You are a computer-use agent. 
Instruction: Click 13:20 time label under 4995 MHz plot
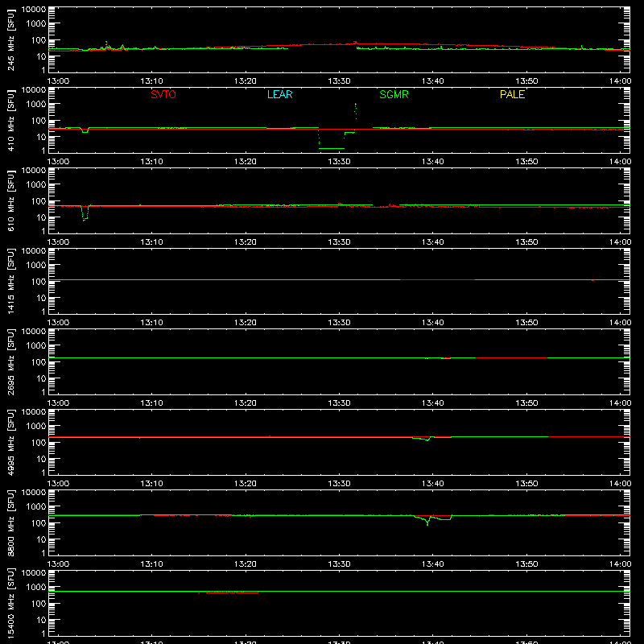tap(246, 484)
